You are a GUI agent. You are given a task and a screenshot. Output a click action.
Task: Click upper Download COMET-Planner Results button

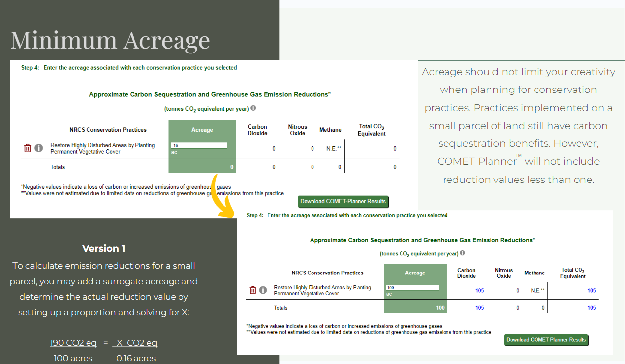344,201
